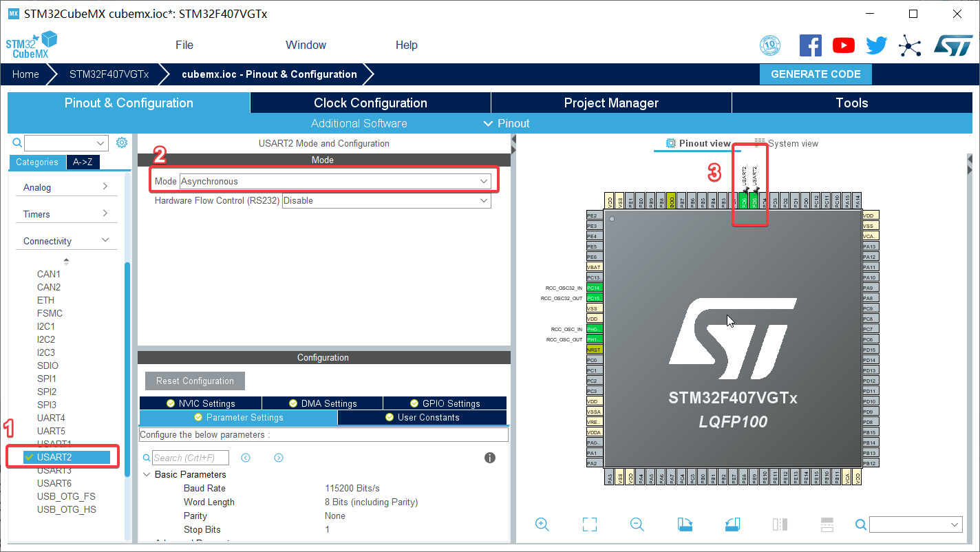Select the zoom out tool
The height and width of the screenshot is (552, 980).
pos(637,524)
